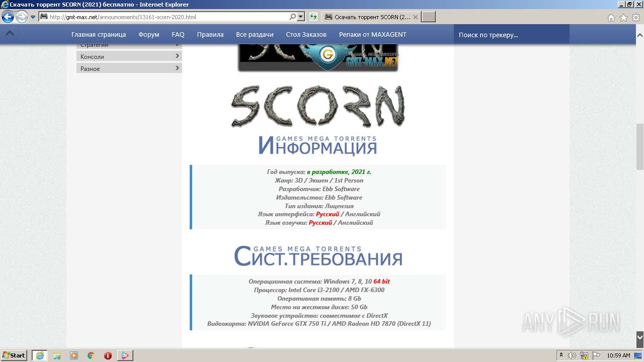This screenshot has width=644, height=362.
Task: Expand the Разное sidebar category
Action: click(x=129, y=68)
